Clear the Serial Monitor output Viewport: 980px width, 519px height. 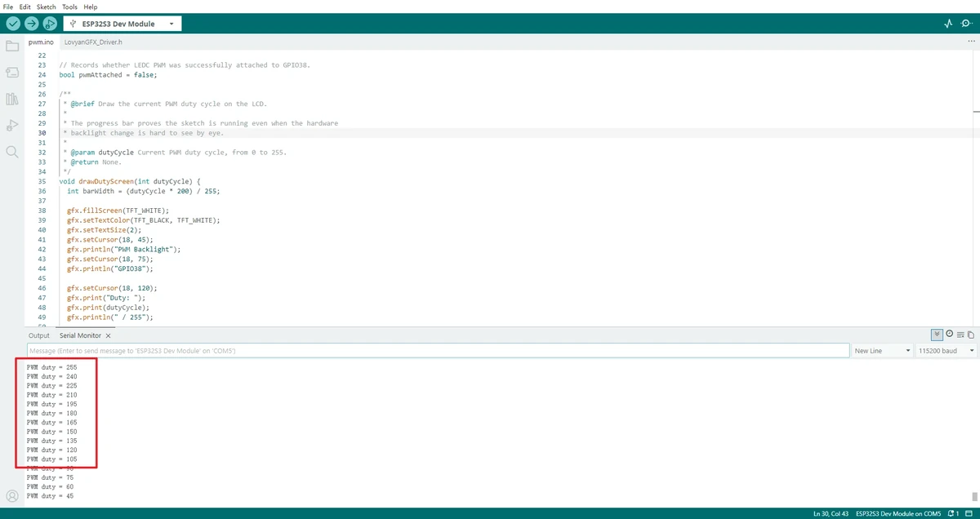(960, 335)
